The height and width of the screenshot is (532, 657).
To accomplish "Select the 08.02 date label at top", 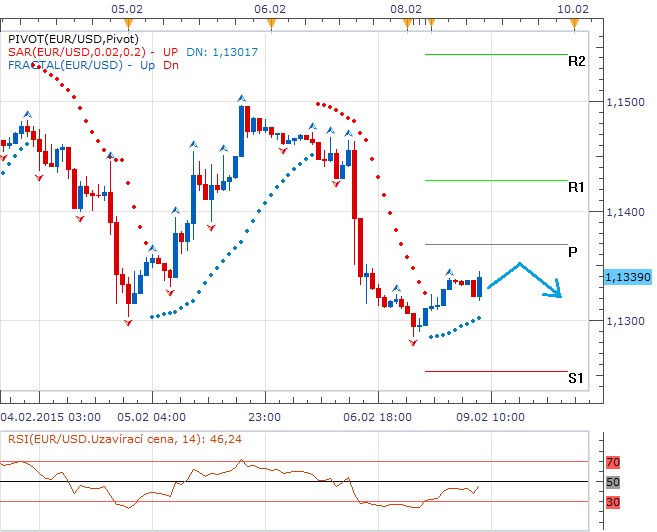I will point(406,9).
